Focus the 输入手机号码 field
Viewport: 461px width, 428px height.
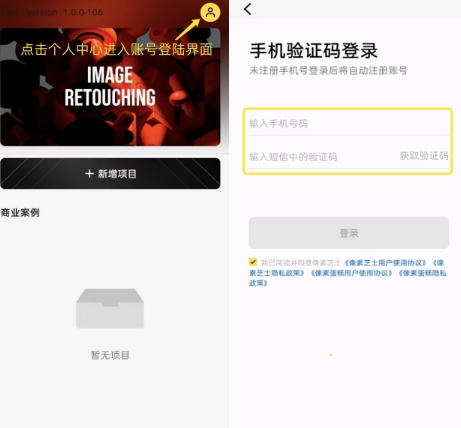[349, 124]
